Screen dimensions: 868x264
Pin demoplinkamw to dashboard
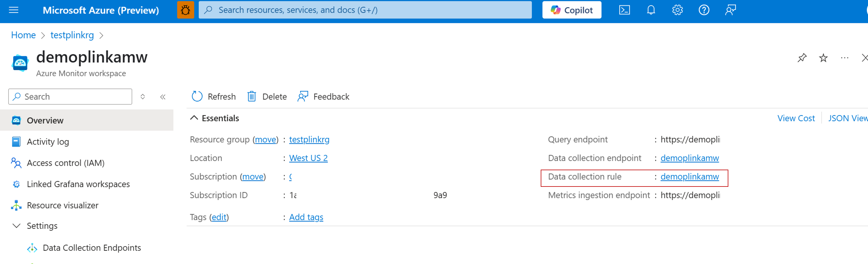pyautogui.click(x=802, y=58)
